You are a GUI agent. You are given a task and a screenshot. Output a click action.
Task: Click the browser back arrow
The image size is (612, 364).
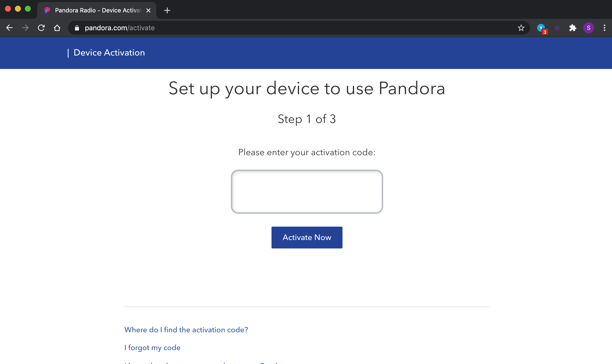click(9, 28)
